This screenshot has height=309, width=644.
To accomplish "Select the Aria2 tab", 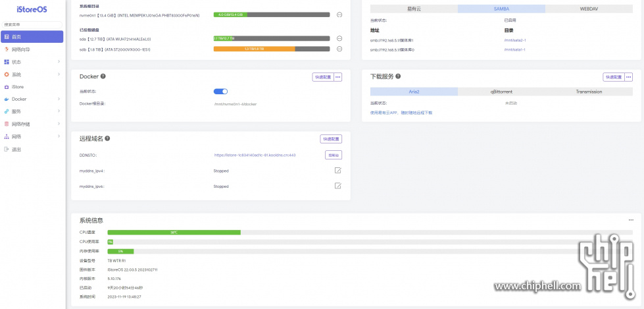I will (x=414, y=92).
